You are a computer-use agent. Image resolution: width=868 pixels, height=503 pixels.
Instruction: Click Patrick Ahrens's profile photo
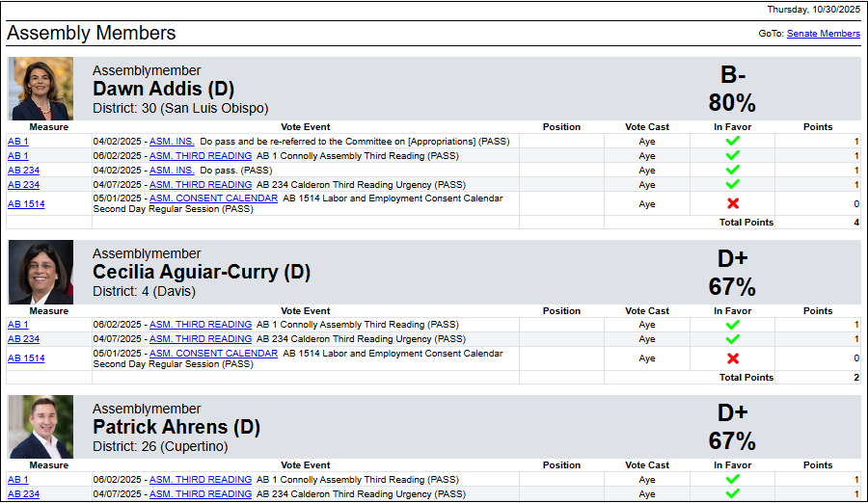click(x=41, y=427)
